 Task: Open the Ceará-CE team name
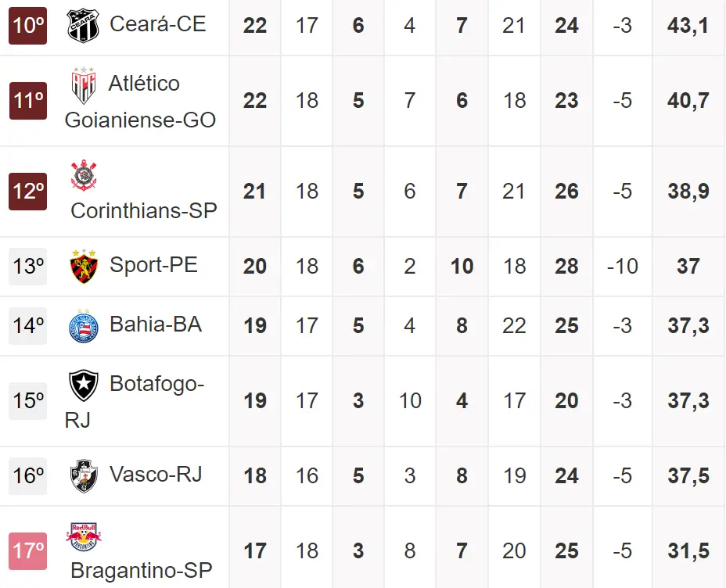coord(157,24)
